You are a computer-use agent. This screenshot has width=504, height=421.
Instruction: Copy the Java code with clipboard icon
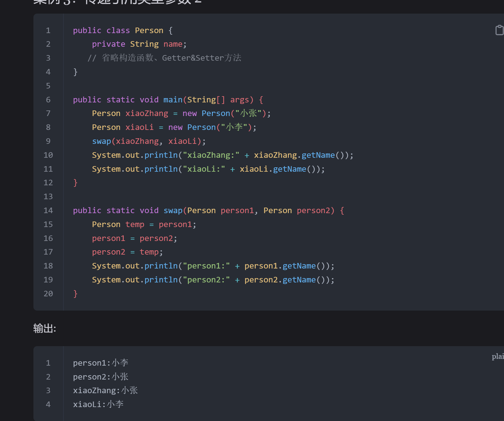(x=499, y=30)
